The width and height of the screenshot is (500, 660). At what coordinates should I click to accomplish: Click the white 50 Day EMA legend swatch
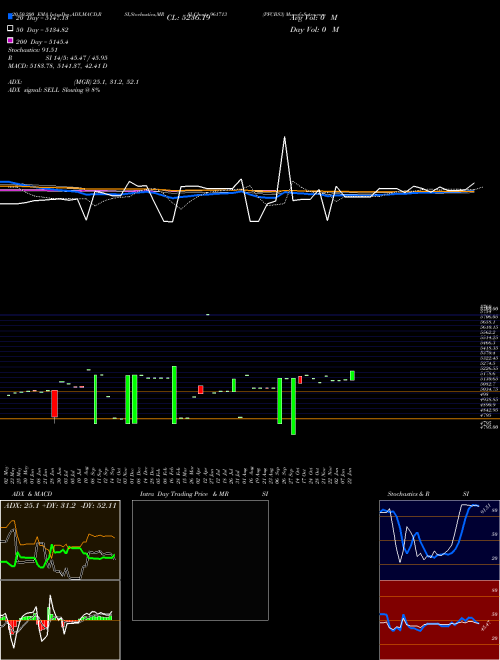click(x=10, y=28)
